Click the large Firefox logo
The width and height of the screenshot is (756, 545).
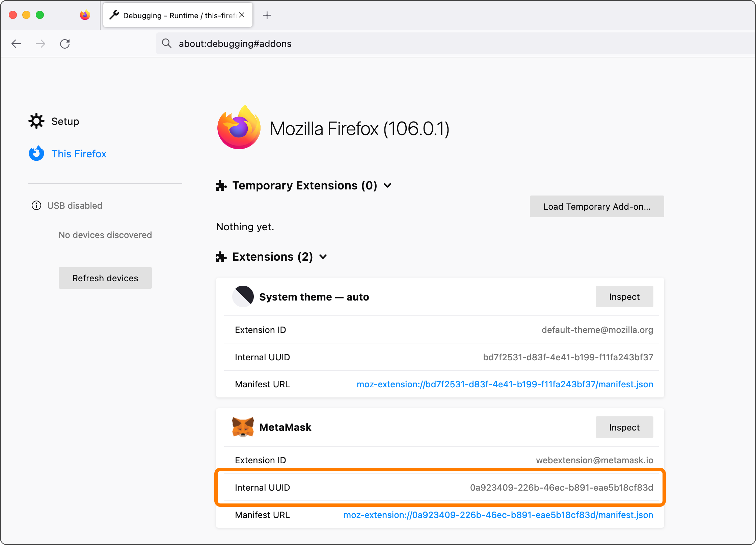click(x=239, y=127)
